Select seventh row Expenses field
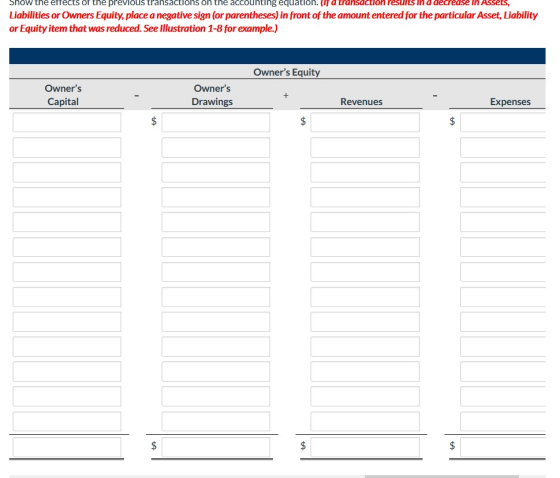The width and height of the screenshot is (560, 478). coord(503,272)
